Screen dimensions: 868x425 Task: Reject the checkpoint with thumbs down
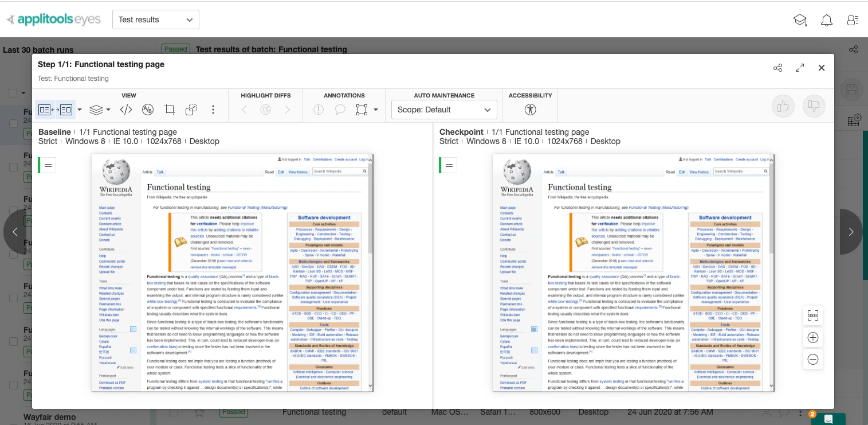tap(814, 106)
